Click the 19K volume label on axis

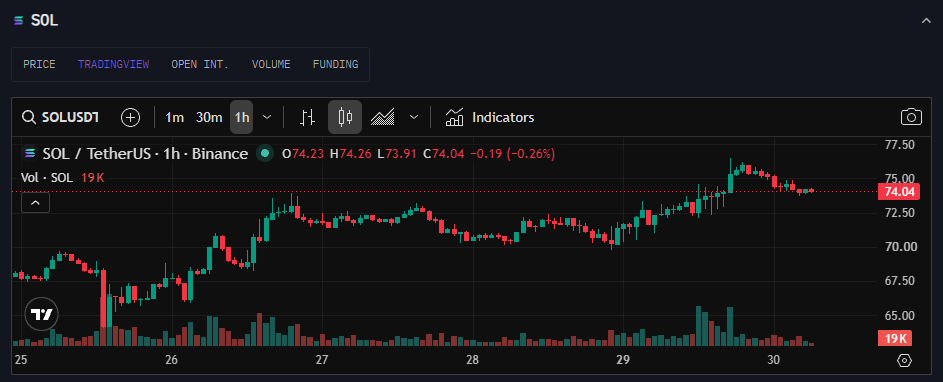pyautogui.click(x=895, y=338)
